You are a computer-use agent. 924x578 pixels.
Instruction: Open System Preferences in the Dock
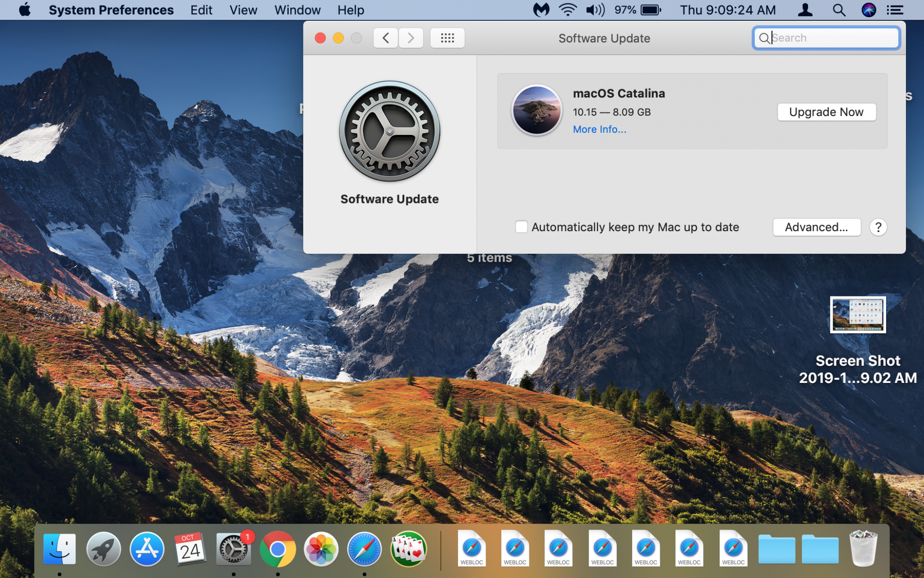point(233,549)
